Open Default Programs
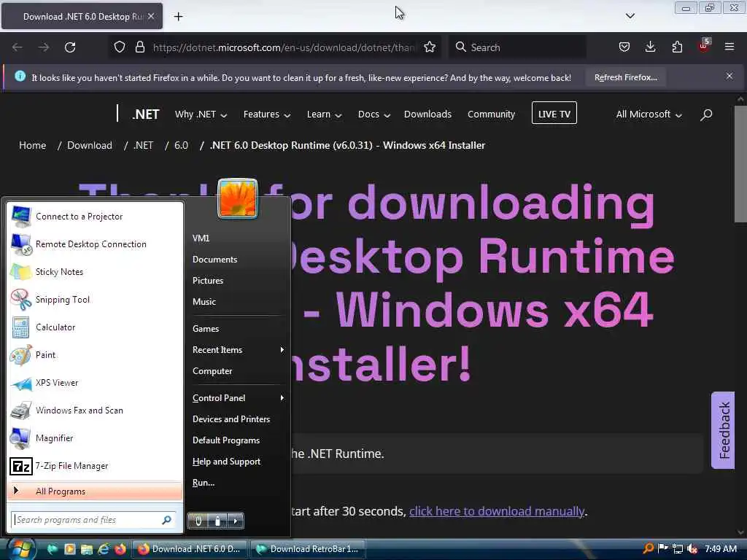The height and width of the screenshot is (560, 747). click(x=237, y=440)
